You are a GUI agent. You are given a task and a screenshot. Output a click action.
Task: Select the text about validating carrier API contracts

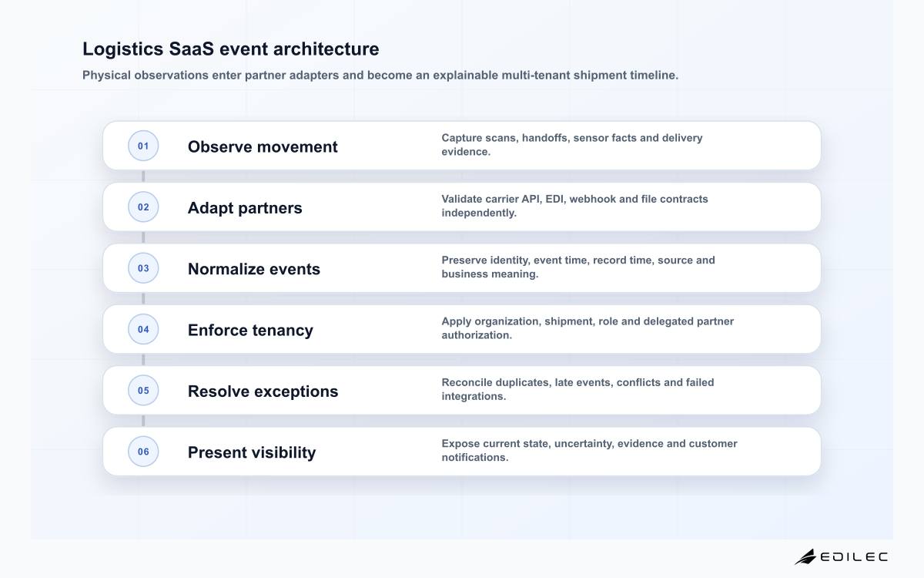pyautogui.click(x=574, y=206)
